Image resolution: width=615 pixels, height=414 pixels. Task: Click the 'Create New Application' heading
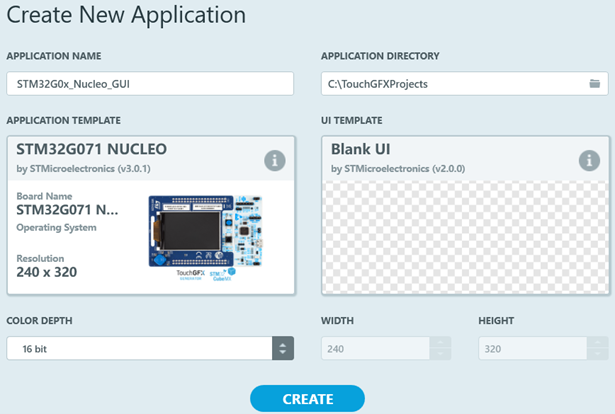point(126,16)
